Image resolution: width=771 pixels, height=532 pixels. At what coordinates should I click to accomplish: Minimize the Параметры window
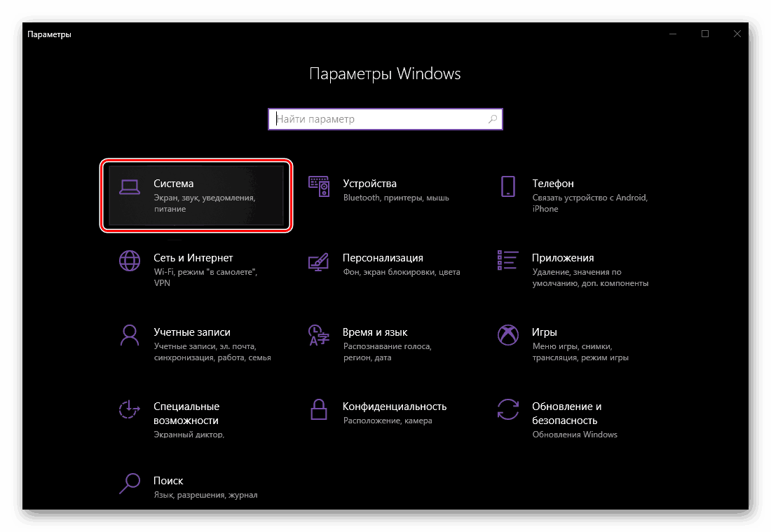pos(673,34)
